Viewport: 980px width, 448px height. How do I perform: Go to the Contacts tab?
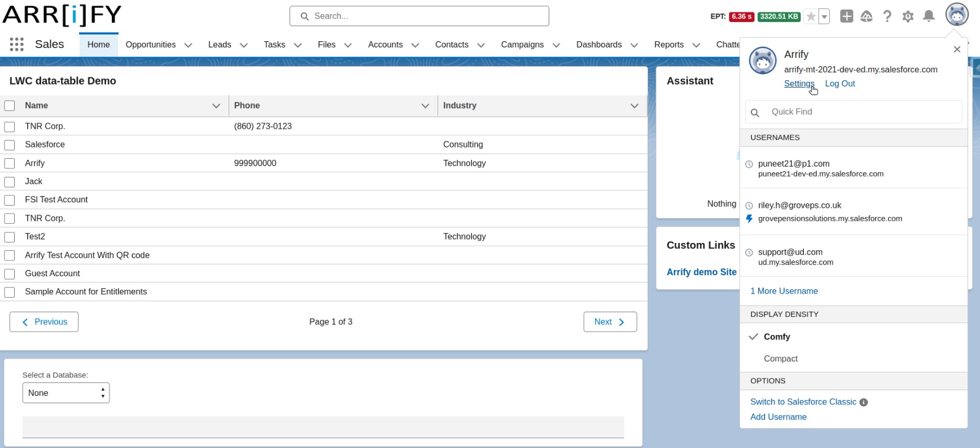(x=452, y=45)
